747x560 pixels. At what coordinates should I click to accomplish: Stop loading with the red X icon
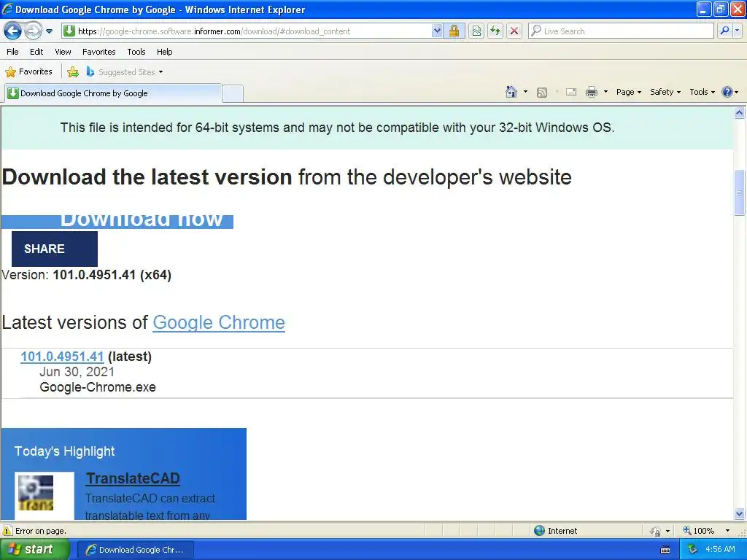tap(514, 31)
